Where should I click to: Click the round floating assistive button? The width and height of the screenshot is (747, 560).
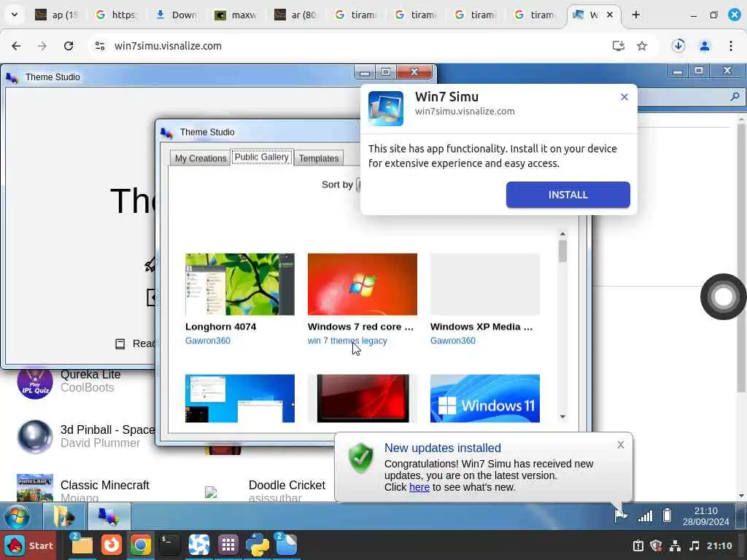723,297
